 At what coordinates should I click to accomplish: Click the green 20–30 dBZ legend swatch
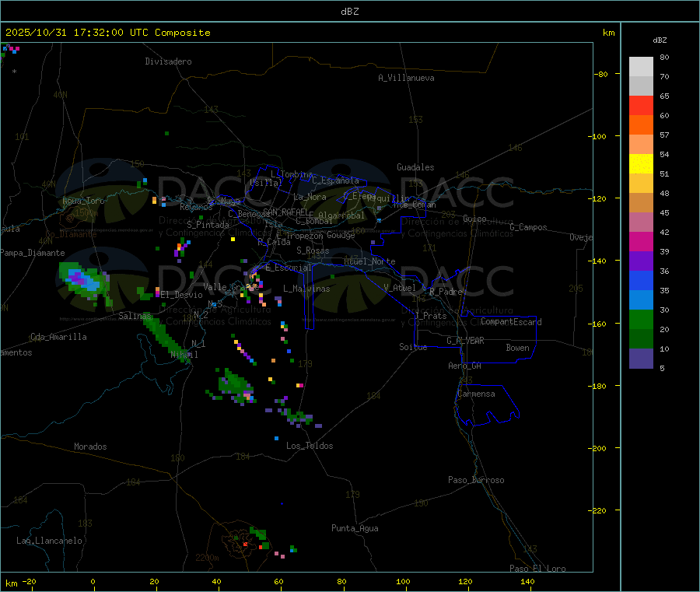coord(641,319)
